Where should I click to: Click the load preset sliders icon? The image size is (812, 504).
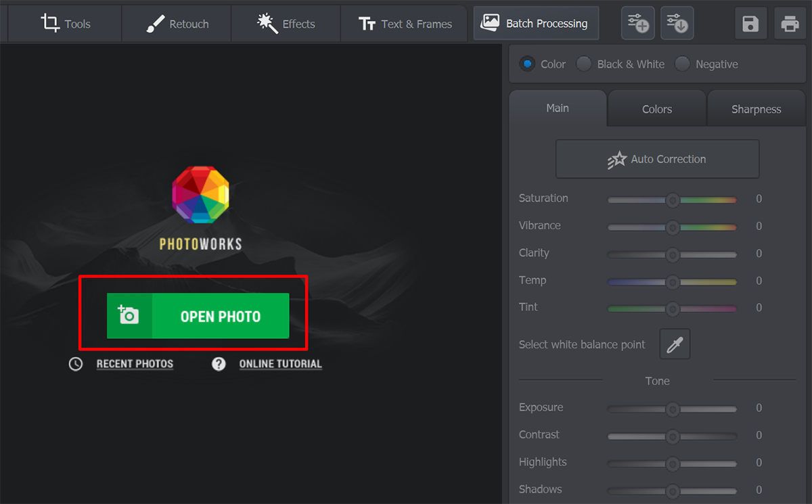[676, 24]
